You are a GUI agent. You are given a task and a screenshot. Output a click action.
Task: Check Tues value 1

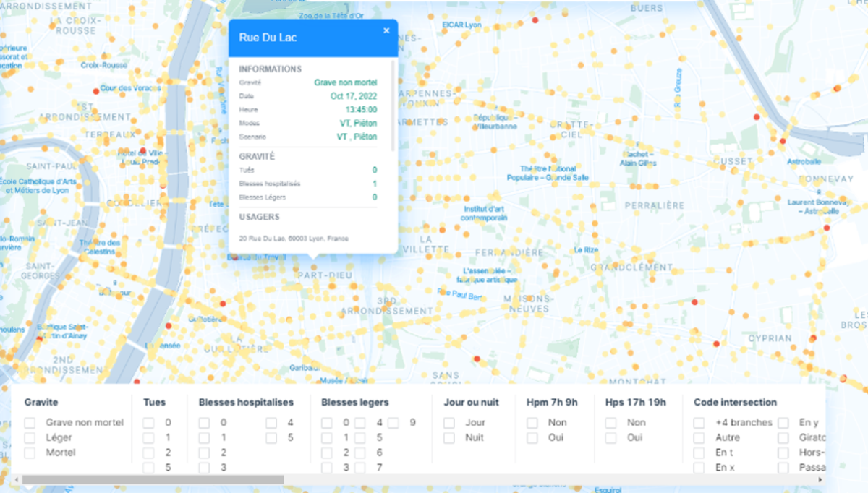click(x=148, y=438)
